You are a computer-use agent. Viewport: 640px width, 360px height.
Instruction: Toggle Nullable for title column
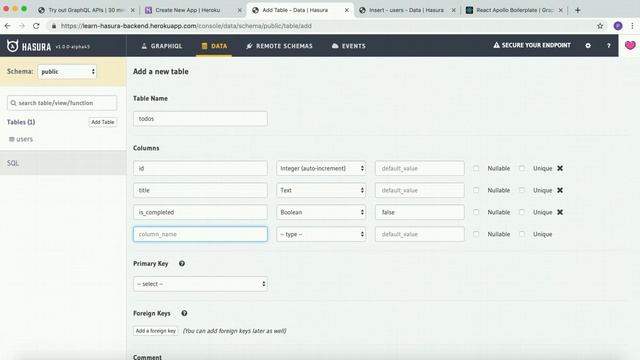(476, 190)
